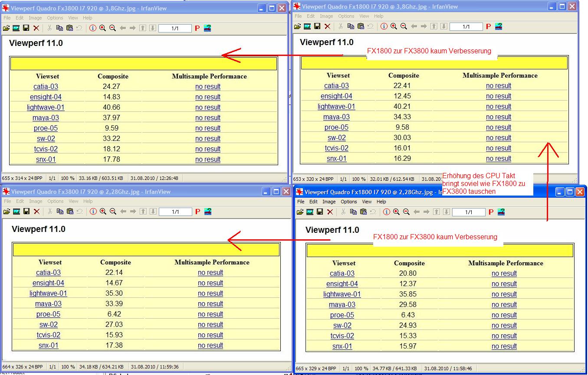Open Edit menu in Fx1800 2,28Ghz window

coord(313,202)
